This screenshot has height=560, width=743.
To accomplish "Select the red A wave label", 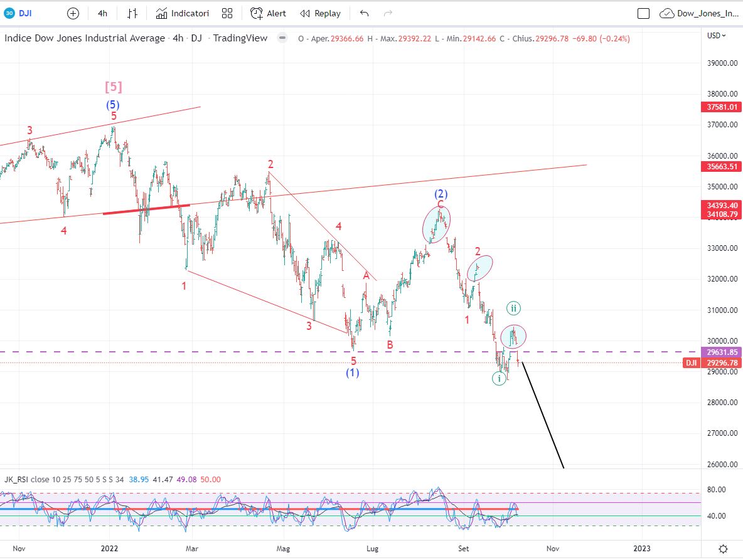I will tap(366, 275).
